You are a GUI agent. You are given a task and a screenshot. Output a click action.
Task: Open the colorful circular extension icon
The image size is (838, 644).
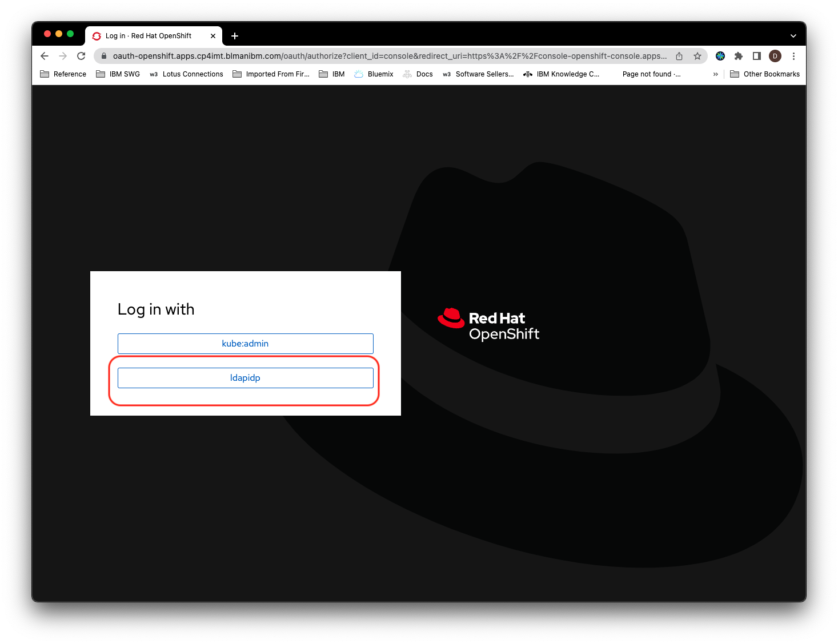tap(720, 56)
